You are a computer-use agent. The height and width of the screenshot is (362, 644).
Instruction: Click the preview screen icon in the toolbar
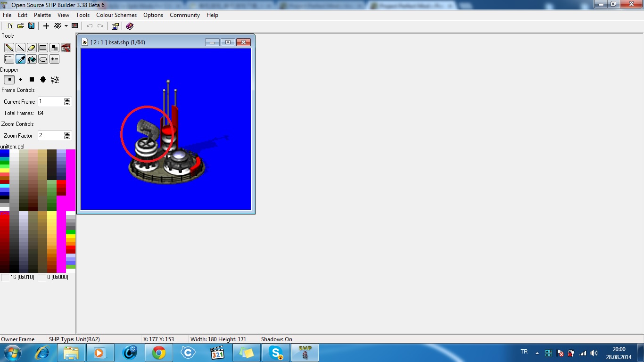click(x=74, y=26)
